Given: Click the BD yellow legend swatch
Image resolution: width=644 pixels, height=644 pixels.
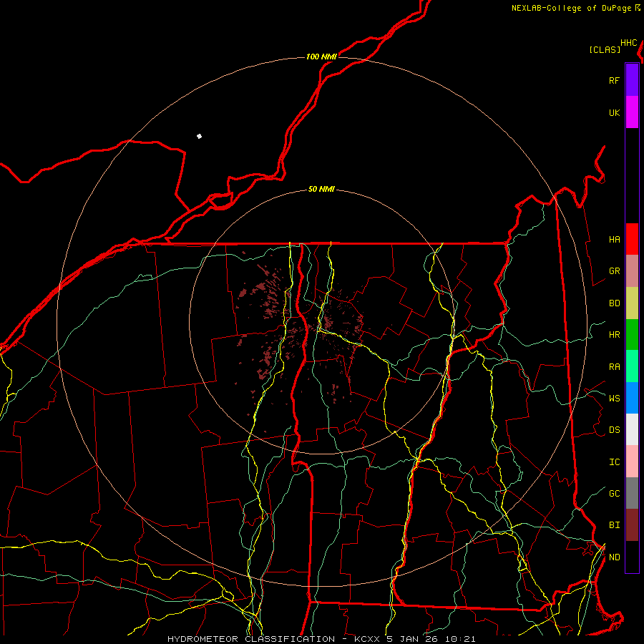Looking at the screenshot, I should 632,303.
